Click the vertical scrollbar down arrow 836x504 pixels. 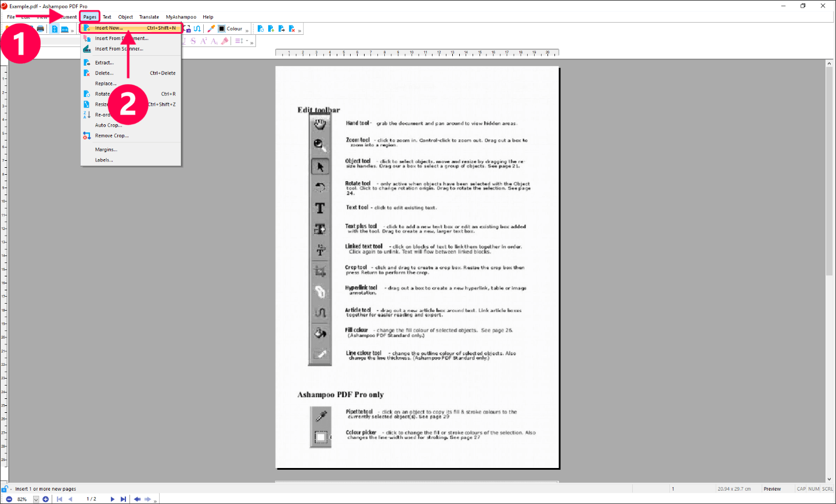tap(830, 479)
